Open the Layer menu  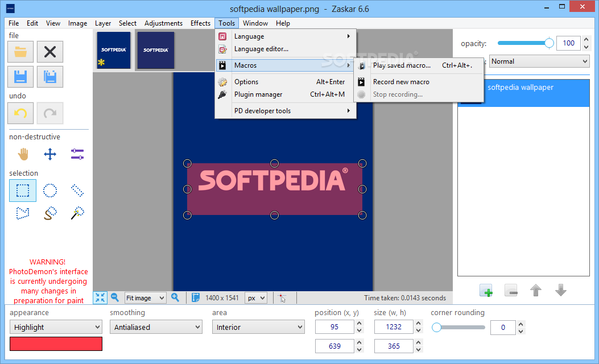(103, 23)
